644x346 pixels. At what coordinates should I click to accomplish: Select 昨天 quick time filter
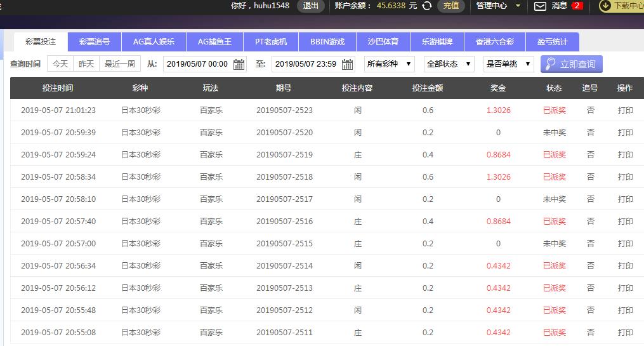[86, 63]
